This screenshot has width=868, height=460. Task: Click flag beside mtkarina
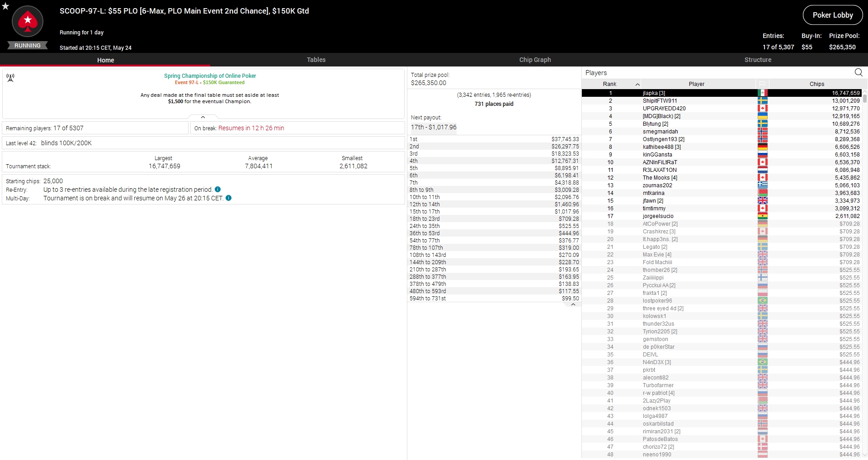point(762,193)
